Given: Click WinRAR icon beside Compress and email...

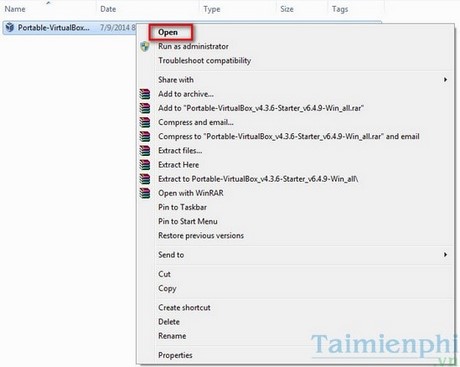Looking at the screenshot, I should point(145,122).
